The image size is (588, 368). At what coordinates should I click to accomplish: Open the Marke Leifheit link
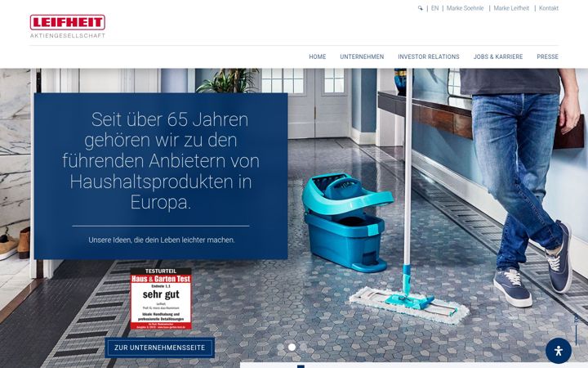511,8
